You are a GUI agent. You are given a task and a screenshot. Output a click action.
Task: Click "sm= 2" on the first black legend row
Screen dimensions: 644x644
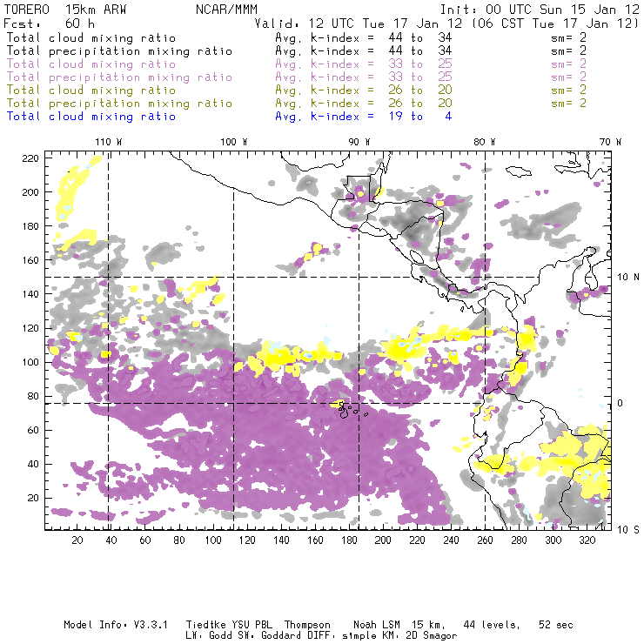(568, 37)
